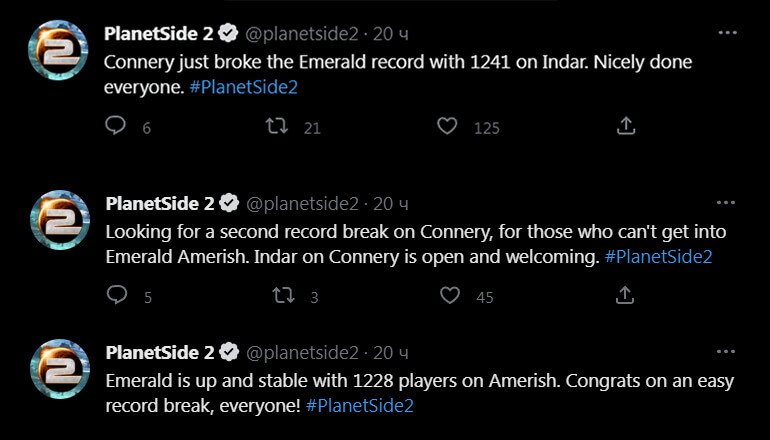
Task: Share the Connery broke Emerald record tweet
Action: (626, 126)
